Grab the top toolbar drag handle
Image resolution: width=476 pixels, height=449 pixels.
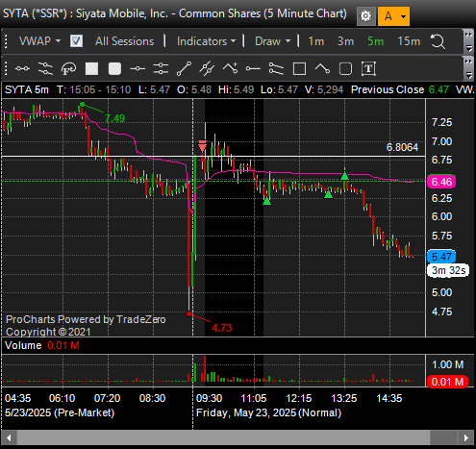[x=6, y=41]
